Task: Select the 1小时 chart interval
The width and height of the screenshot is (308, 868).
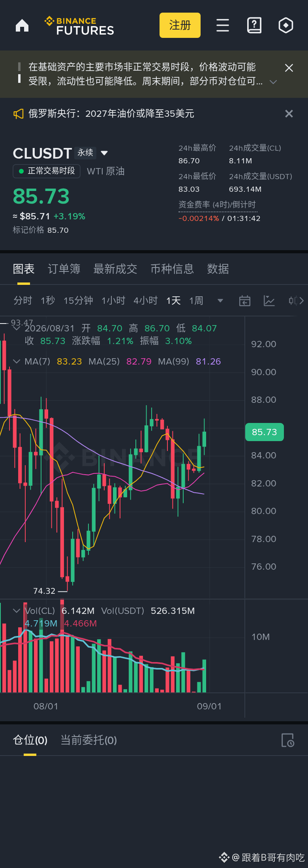Action: pyautogui.click(x=113, y=301)
